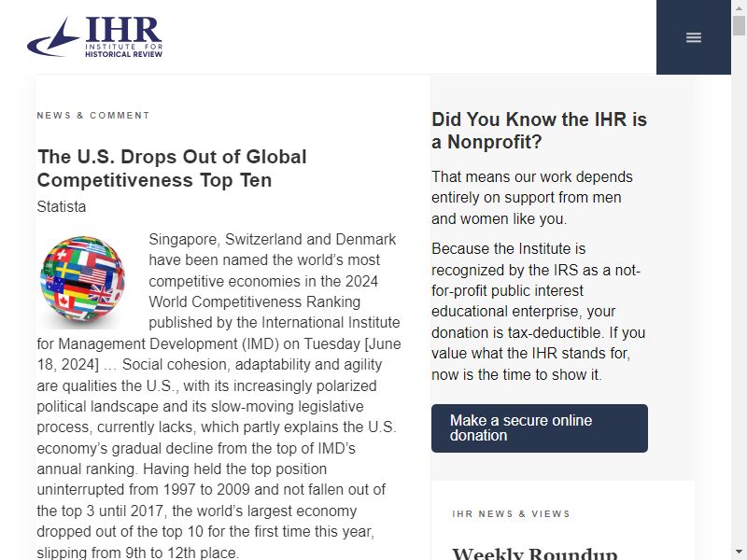The width and height of the screenshot is (747, 560).
Task: Open 'The U.S. Drops Out of Global Competitiveness Top Ten' article
Action: pyautogui.click(x=172, y=168)
